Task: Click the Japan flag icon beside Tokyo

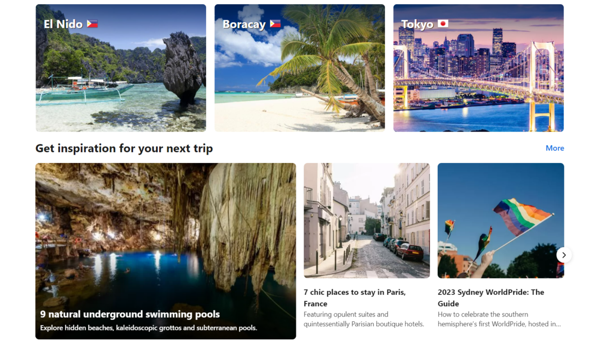Action: [x=443, y=24]
